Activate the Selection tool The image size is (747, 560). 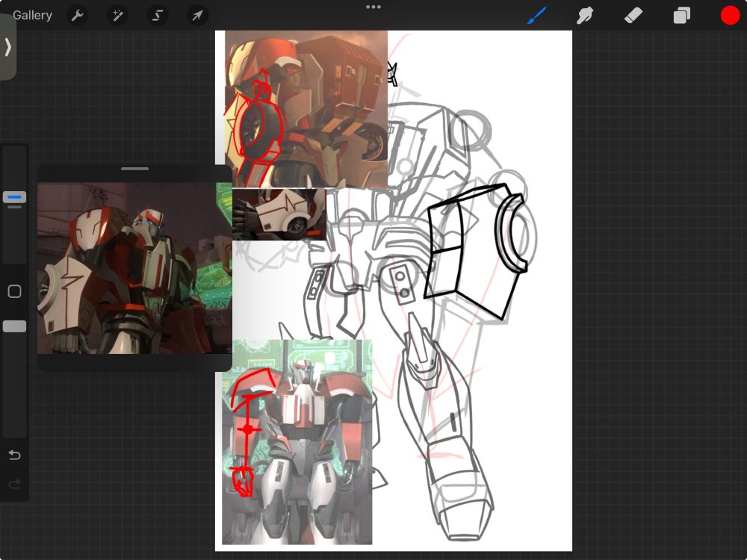coord(157,15)
